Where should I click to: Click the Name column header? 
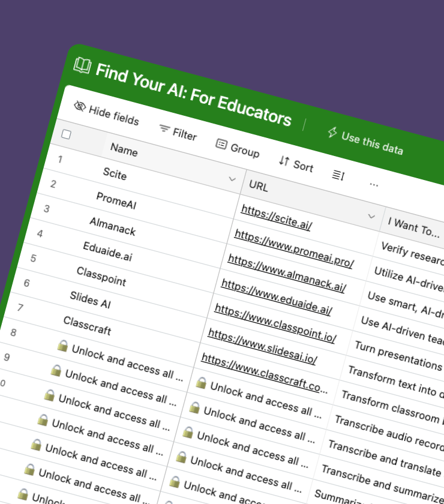124,149
